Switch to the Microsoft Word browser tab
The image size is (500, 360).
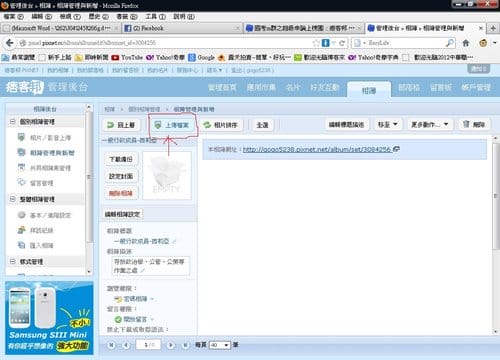click(60, 28)
